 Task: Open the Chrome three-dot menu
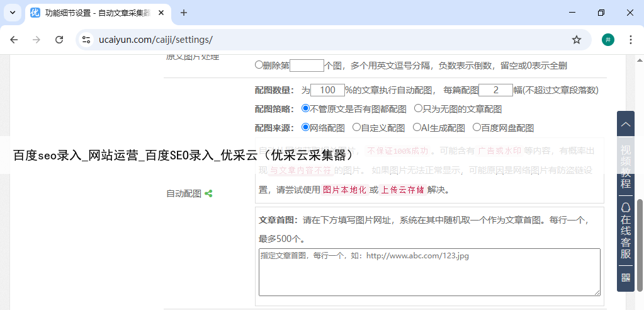click(x=630, y=40)
